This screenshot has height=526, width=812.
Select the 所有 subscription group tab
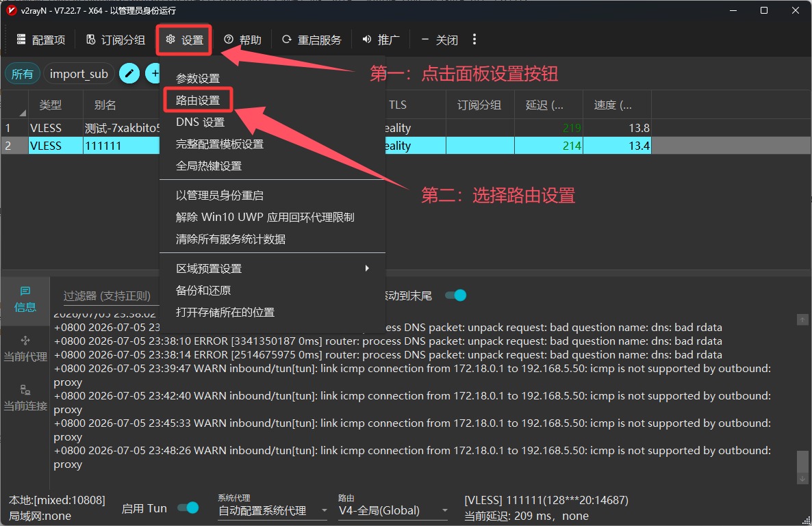coord(23,74)
